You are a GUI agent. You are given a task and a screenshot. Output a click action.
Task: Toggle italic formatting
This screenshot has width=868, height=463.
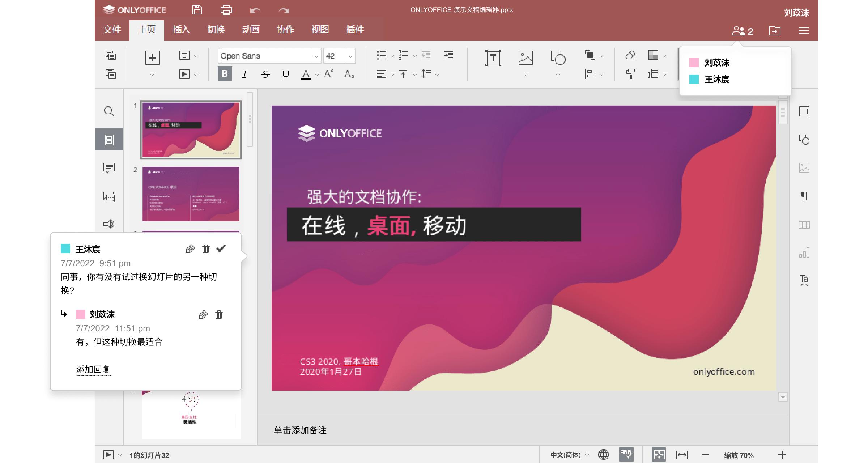245,74
